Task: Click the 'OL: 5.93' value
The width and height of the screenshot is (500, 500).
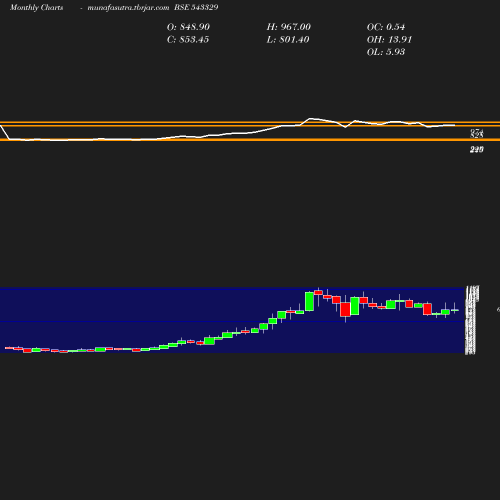Action: point(386,52)
